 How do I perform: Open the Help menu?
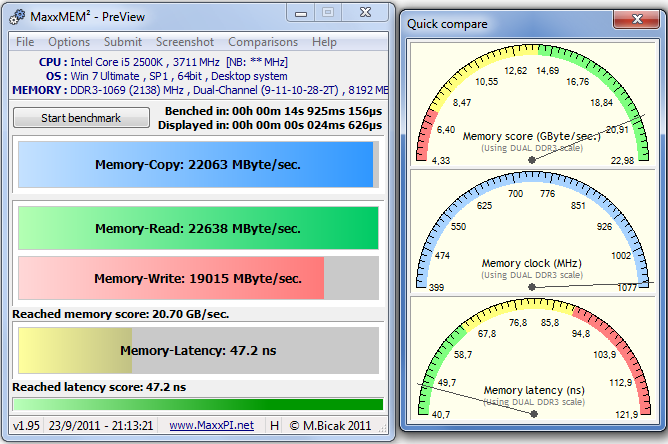tap(324, 42)
